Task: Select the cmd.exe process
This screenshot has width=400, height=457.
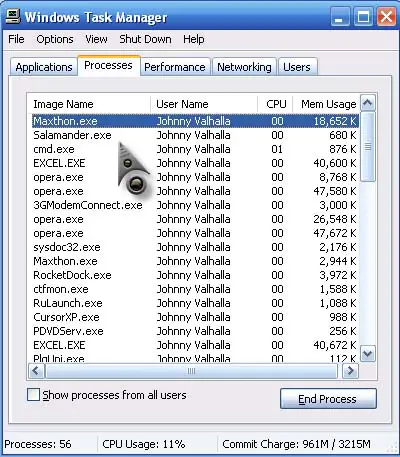Action: (195, 149)
